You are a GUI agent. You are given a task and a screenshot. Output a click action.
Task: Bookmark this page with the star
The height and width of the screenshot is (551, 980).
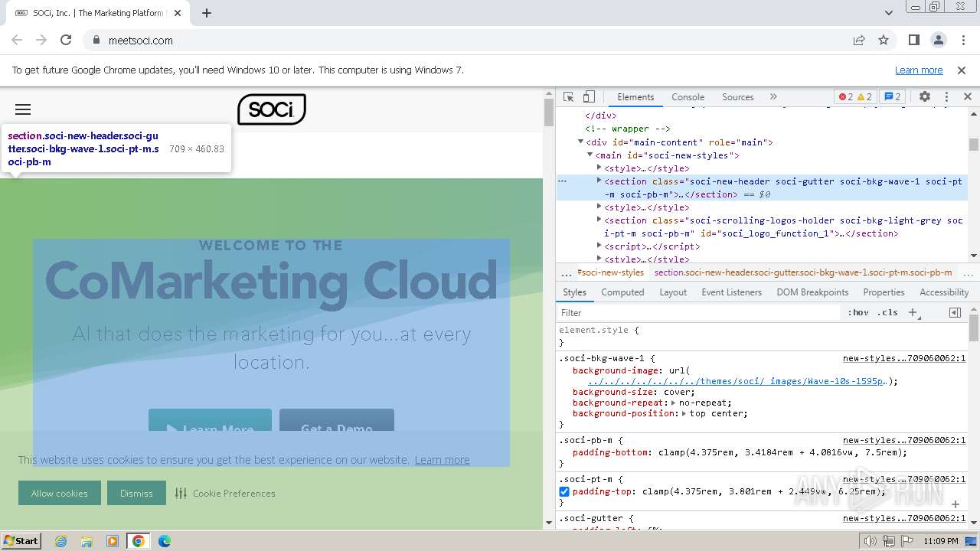pos(884,40)
